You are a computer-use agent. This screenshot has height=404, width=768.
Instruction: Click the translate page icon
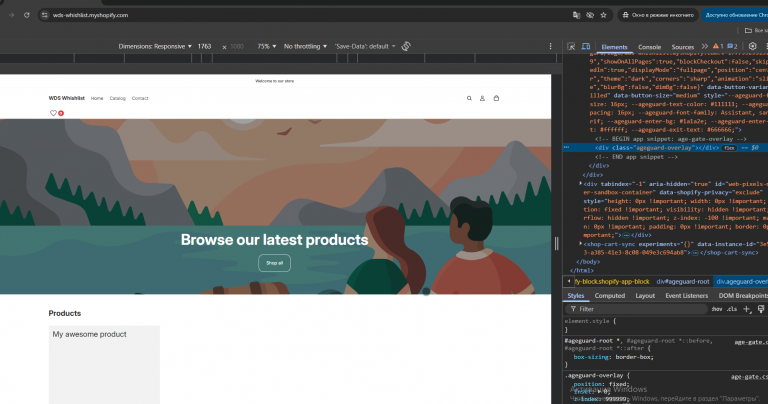coord(576,15)
